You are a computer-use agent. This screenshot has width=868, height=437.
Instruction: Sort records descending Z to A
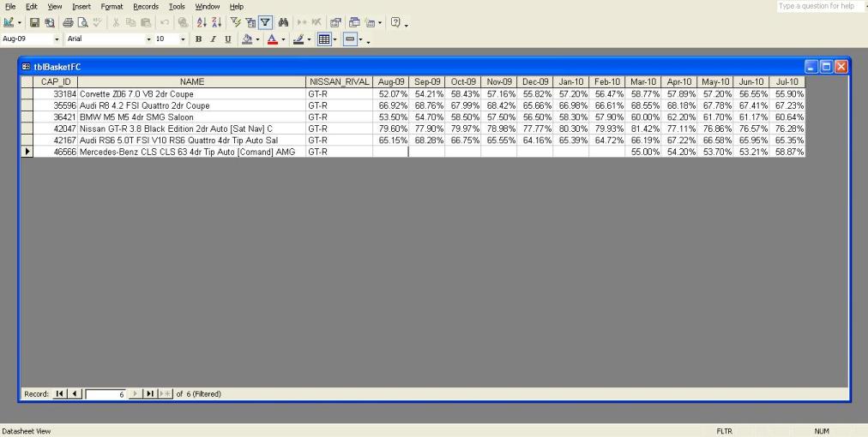coord(216,22)
